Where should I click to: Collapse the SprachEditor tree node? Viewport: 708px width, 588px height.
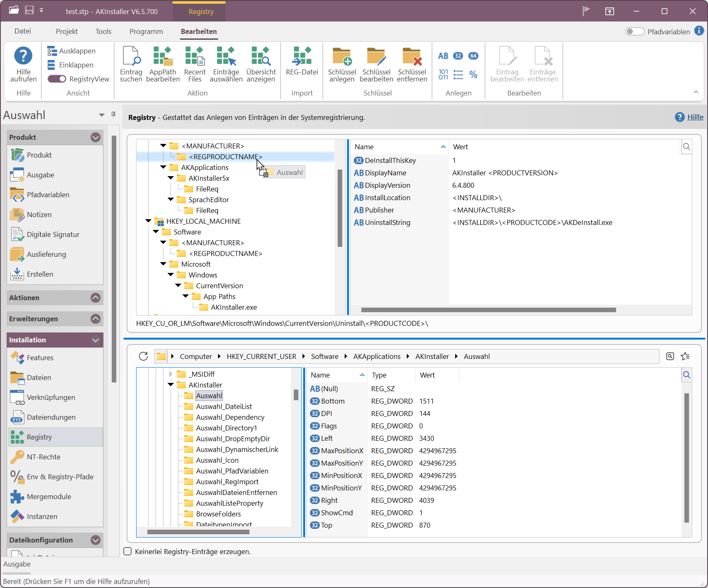click(x=171, y=200)
